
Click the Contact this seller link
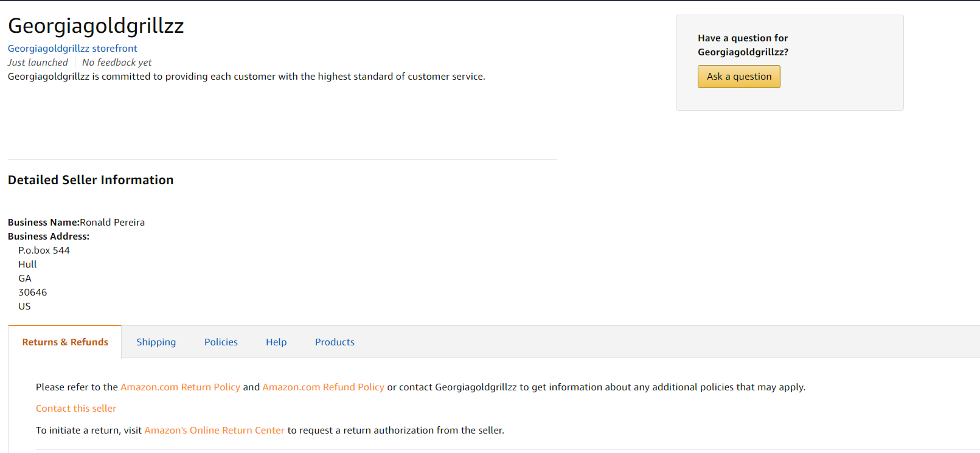76,409
